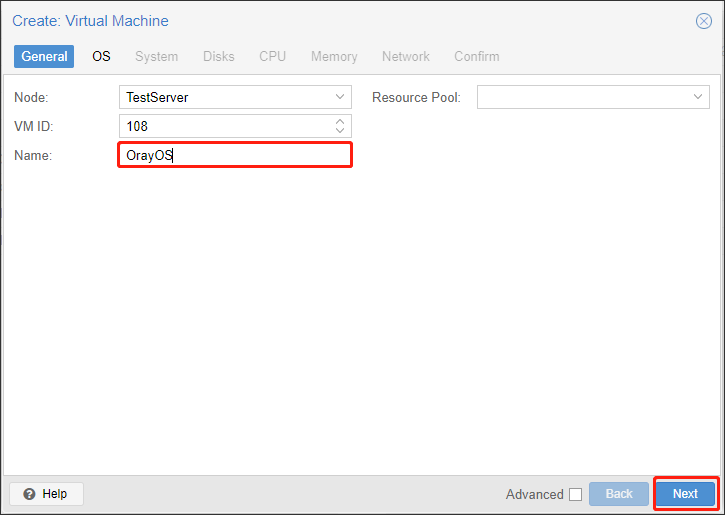This screenshot has width=725, height=515.
Task: Open the Memory tab
Action: pos(334,56)
